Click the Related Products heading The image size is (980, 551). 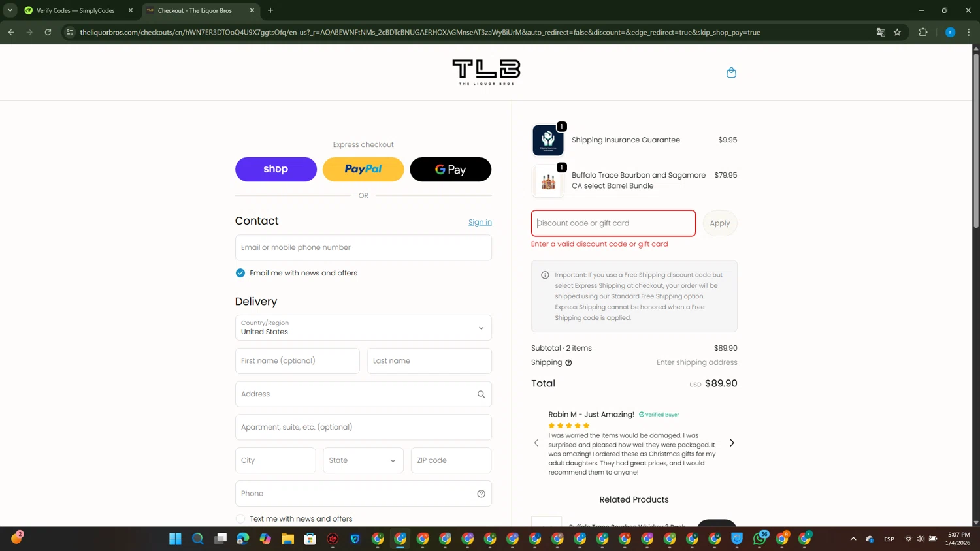click(x=634, y=500)
